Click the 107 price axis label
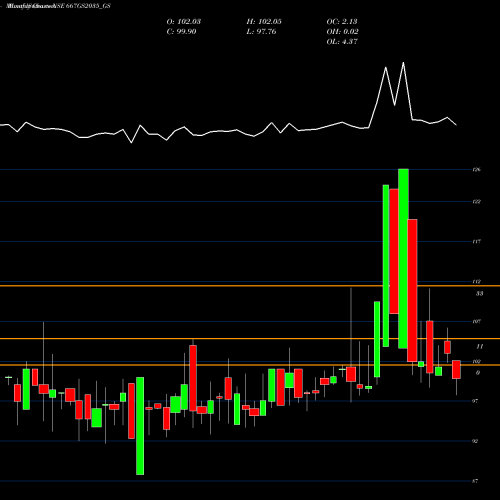500x500 pixels. point(476,321)
